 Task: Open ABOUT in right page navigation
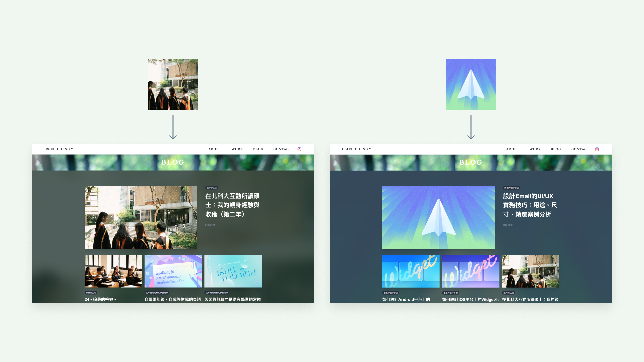pos(513,149)
